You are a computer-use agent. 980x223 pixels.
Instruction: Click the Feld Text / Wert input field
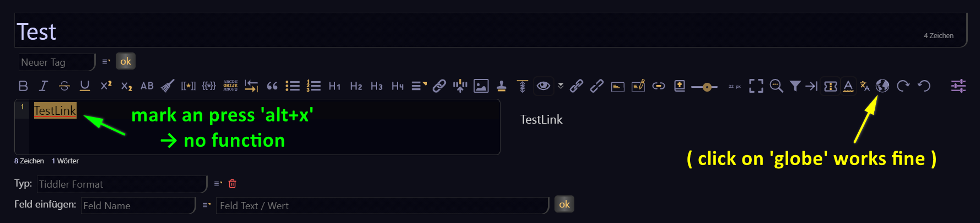[382, 205]
